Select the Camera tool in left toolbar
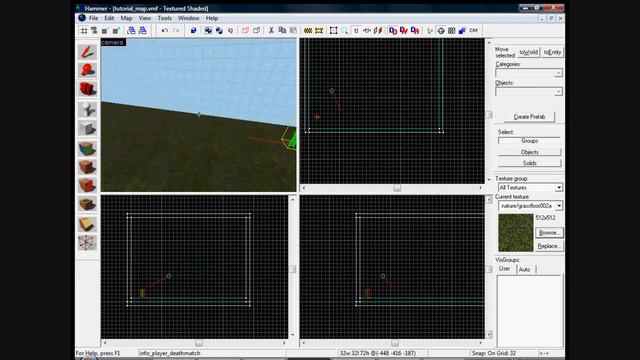The image size is (640, 360). (87, 89)
